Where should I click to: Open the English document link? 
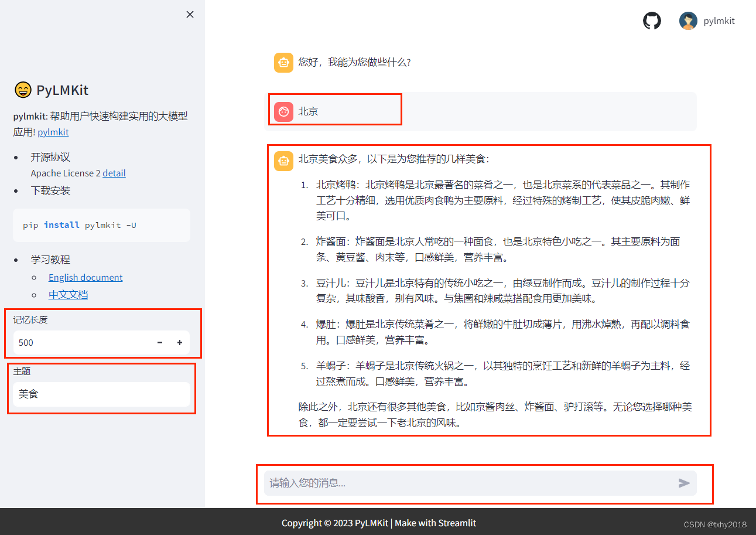click(85, 277)
